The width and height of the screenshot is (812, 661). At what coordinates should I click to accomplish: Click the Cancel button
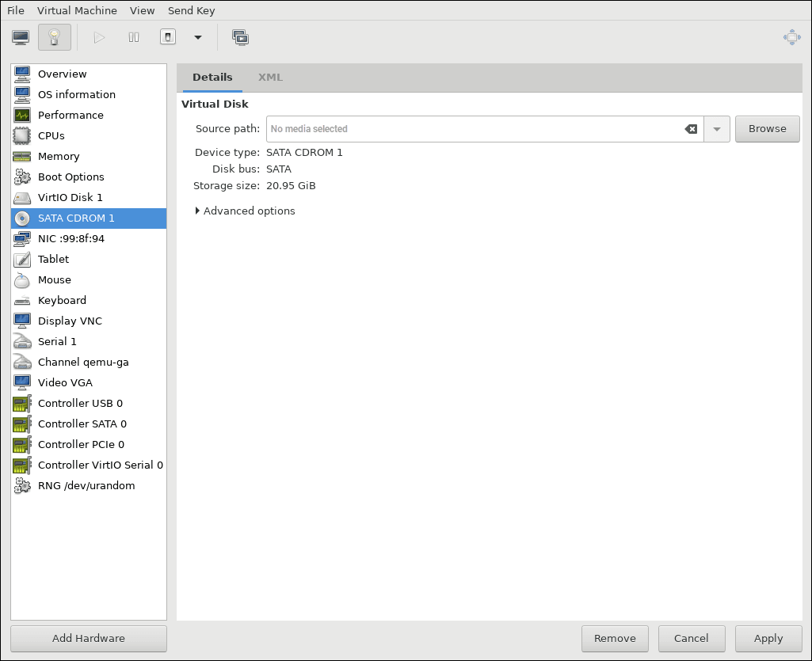691,638
